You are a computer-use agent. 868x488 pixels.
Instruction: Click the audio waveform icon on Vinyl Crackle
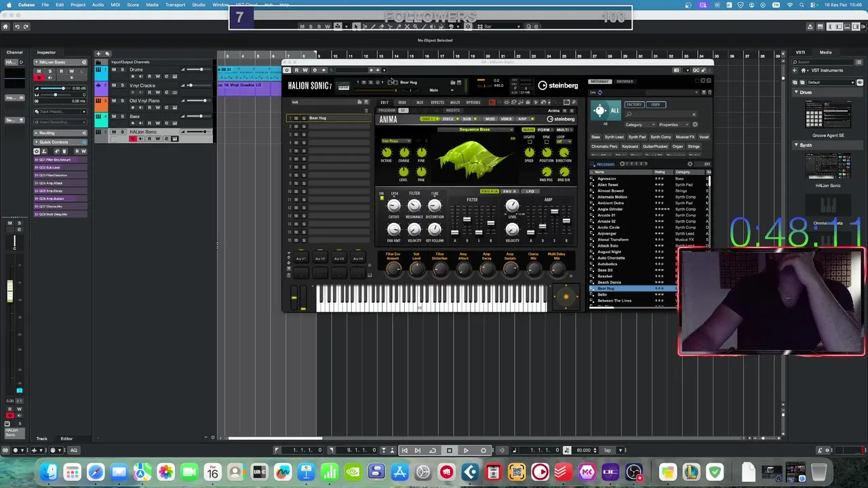(x=98, y=85)
